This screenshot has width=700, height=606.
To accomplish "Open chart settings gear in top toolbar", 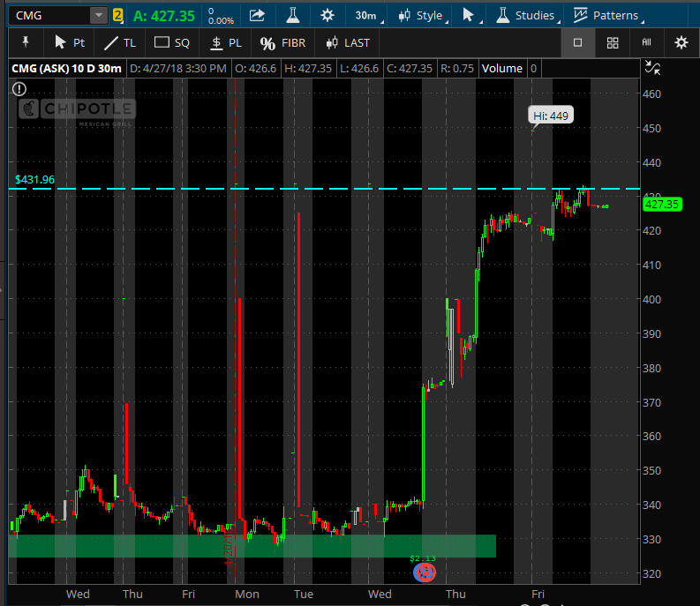I will point(327,15).
